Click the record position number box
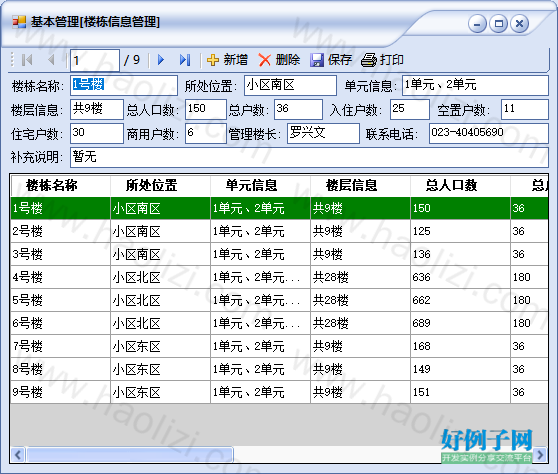Viewport: 558px width, 474px height. pyautogui.click(x=95, y=60)
